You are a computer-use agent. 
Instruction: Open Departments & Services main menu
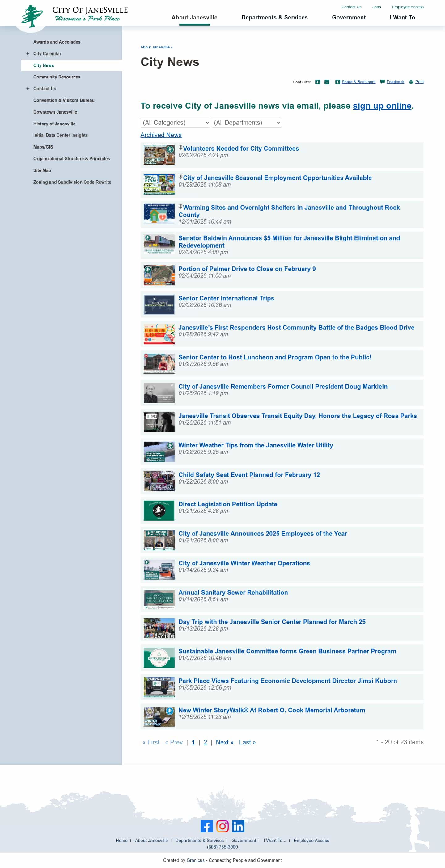coord(274,18)
